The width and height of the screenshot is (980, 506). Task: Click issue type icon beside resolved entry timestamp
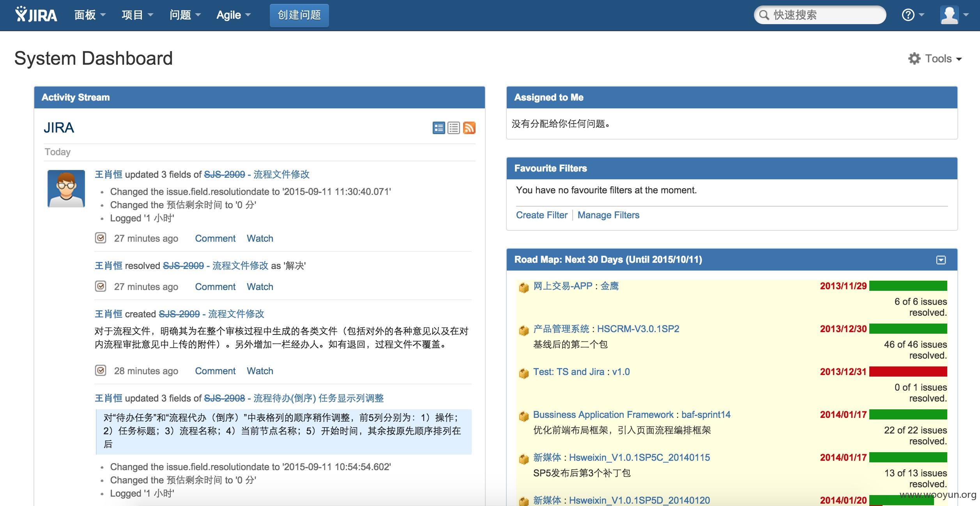(x=101, y=286)
